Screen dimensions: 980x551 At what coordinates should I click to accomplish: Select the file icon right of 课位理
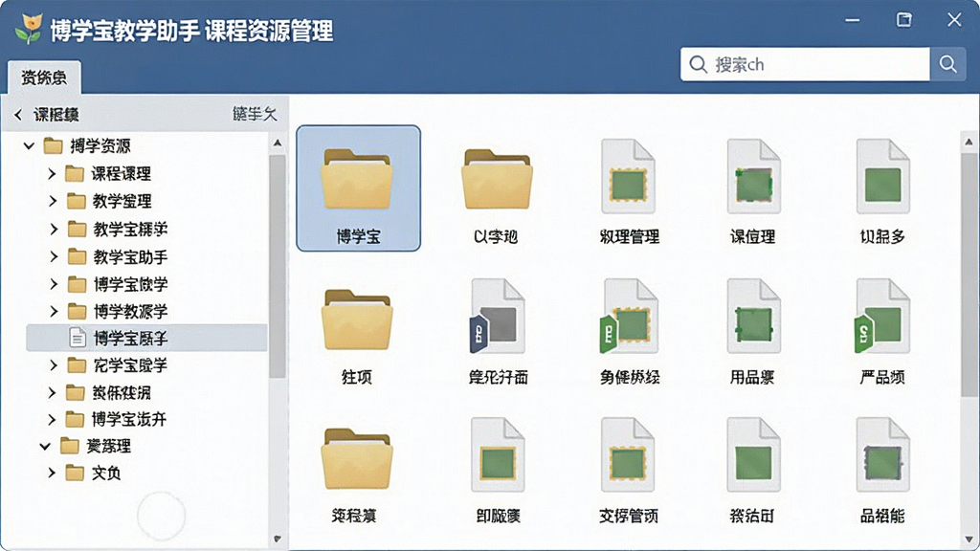pyautogui.click(x=882, y=176)
